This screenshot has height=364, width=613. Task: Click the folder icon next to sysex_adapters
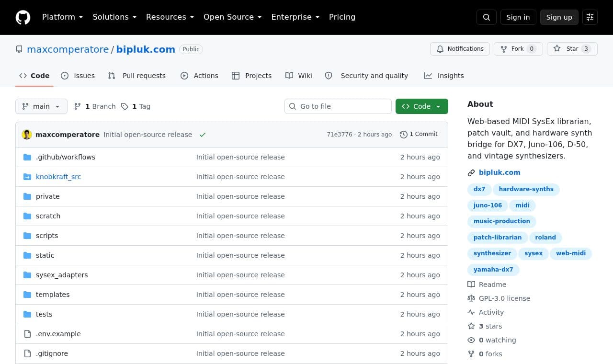[x=27, y=275]
